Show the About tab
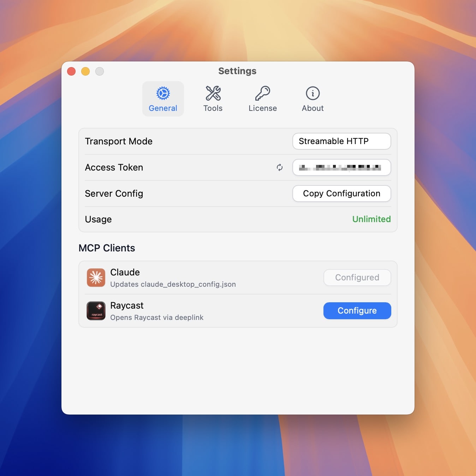Screen dimensions: 476x476 [x=313, y=99]
